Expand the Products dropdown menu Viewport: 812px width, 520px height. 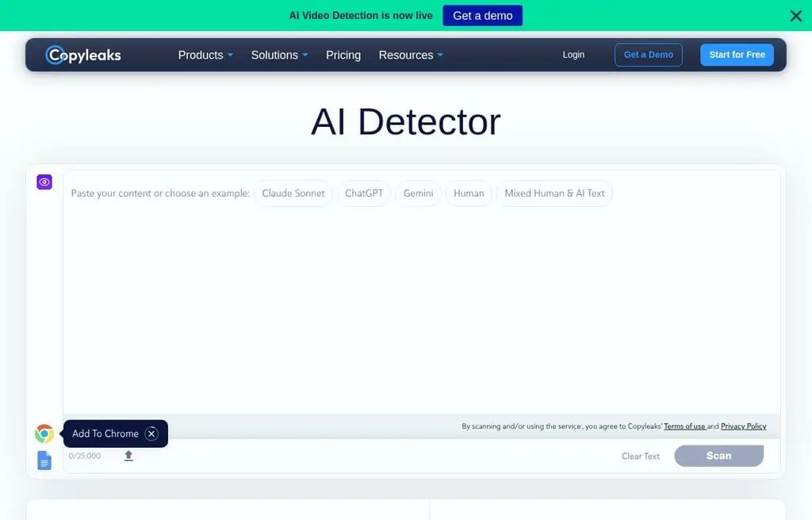205,55
